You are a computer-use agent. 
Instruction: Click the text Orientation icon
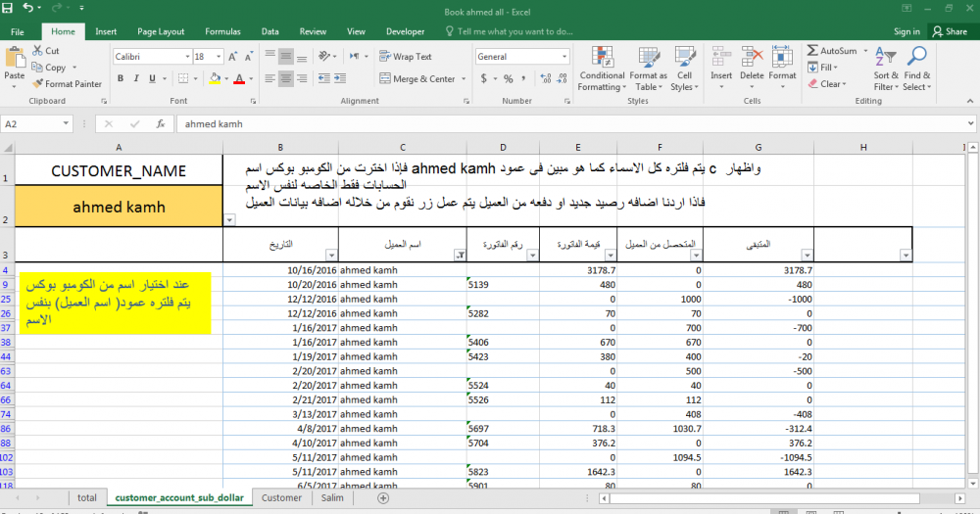pyautogui.click(x=324, y=56)
